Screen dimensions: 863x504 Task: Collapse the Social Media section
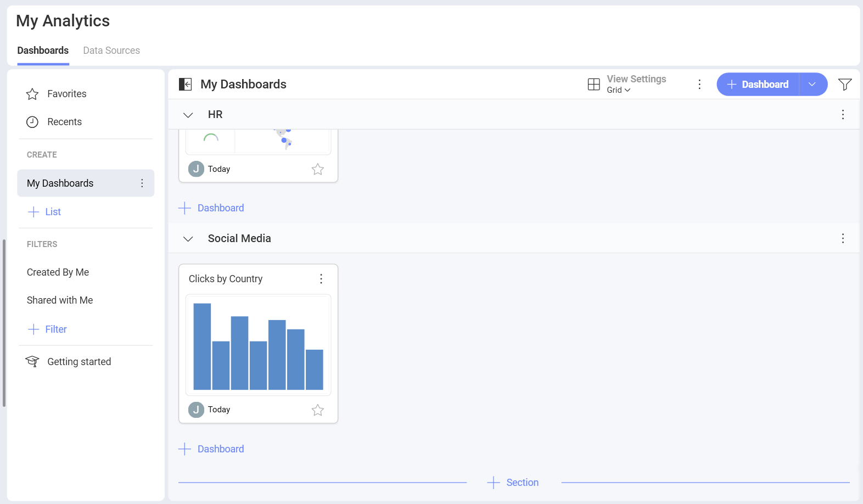point(188,239)
